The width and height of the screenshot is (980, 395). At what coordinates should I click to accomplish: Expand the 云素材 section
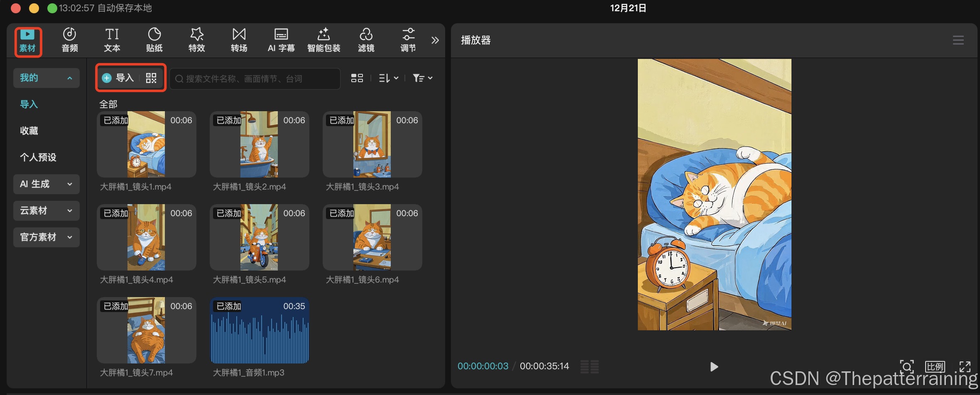click(x=46, y=211)
